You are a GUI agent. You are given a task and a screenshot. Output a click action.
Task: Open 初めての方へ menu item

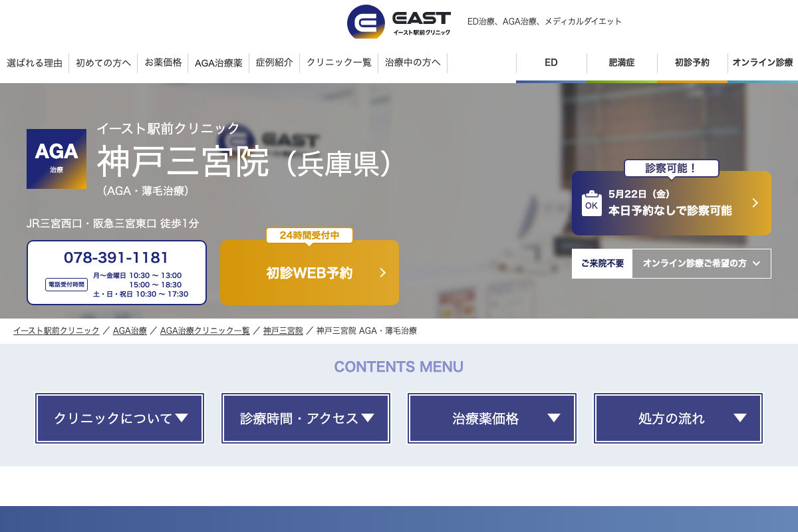(x=103, y=63)
